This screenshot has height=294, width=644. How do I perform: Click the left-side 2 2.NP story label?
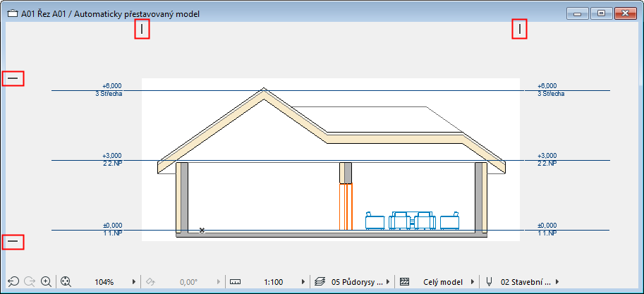pyautogui.click(x=111, y=164)
